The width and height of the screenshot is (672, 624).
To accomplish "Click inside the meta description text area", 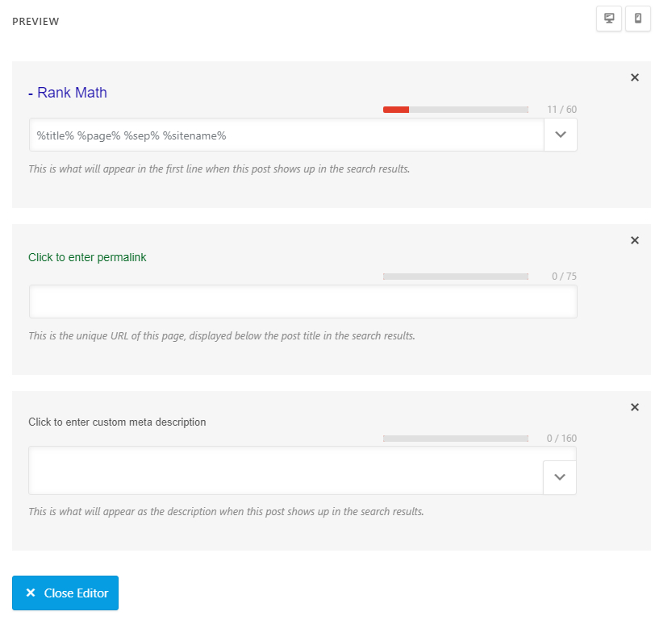I will [286, 471].
